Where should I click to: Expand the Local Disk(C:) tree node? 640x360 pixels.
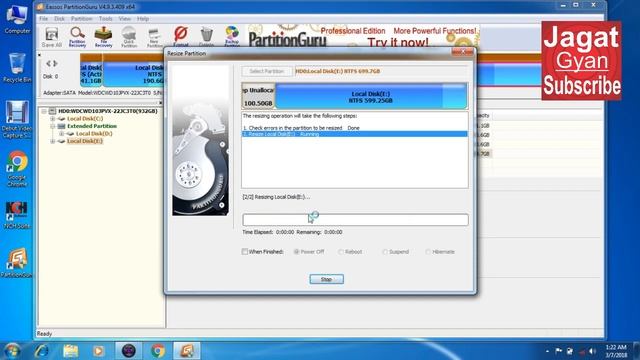tap(52, 118)
